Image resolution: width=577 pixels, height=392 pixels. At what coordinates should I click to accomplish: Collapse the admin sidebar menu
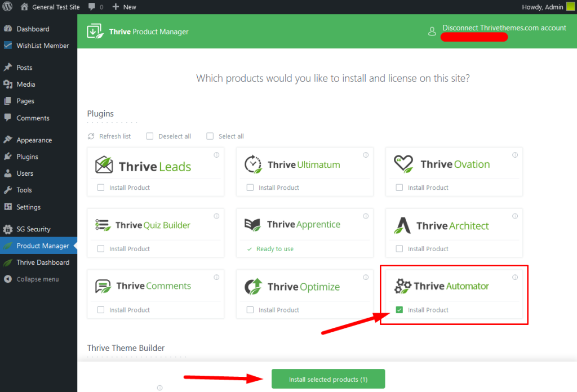pos(38,279)
